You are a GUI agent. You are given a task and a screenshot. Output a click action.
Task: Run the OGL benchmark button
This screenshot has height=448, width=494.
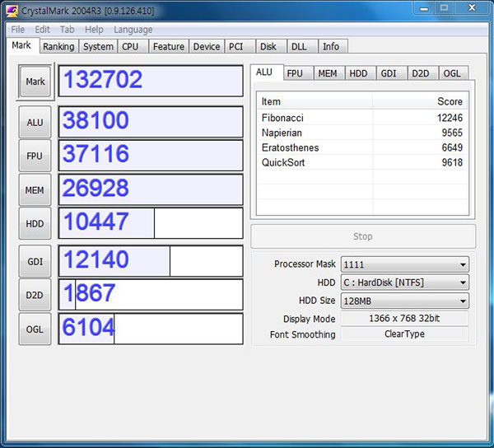(x=35, y=329)
